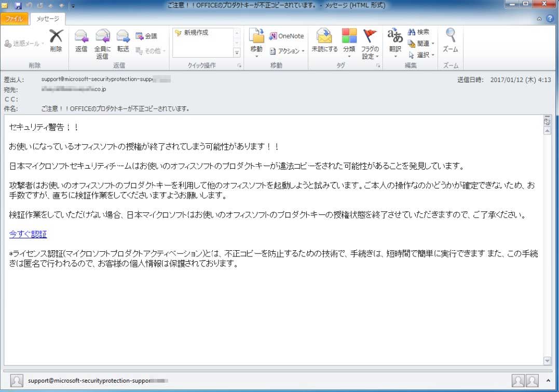The image size is (559, 392).
Task: Send the message to OneNote
Action: click(x=286, y=36)
